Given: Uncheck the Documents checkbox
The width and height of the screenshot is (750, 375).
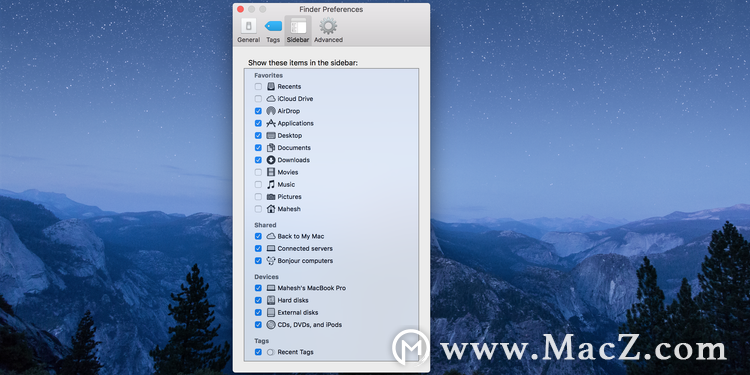Looking at the screenshot, I should pyautogui.click(x=258, y=148).
